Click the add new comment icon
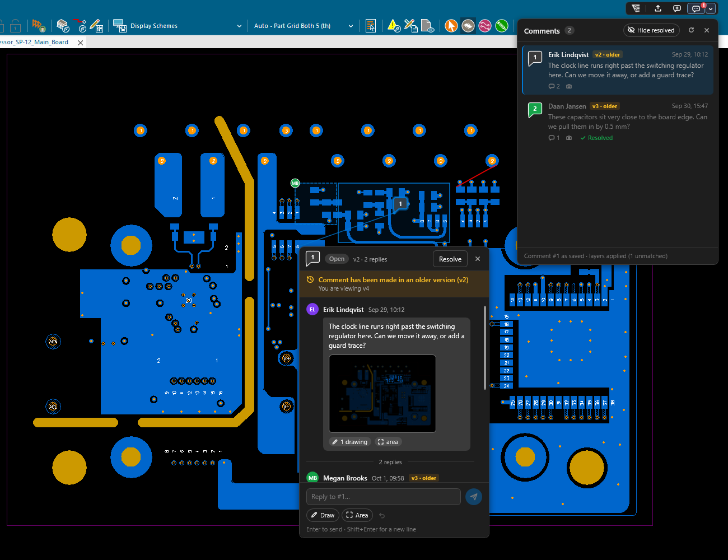This screenshot has width=728, height=560. pyautogui.click(x=677, y=8)
